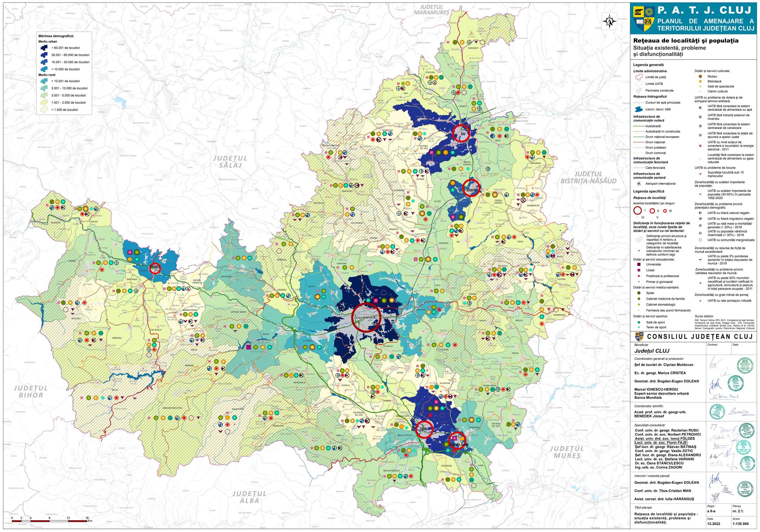760x532 pixels.
Task: Click the UATB cu comunități marginalizate empty circle
Action: pyautogui.click(x=700, y=240)
